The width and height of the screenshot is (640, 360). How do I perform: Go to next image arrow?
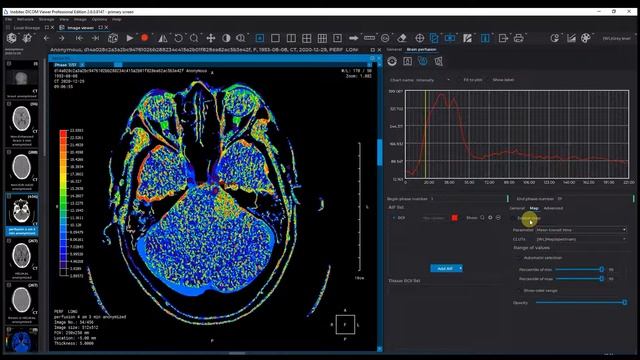pyautogui.click(x=61, y=38)
